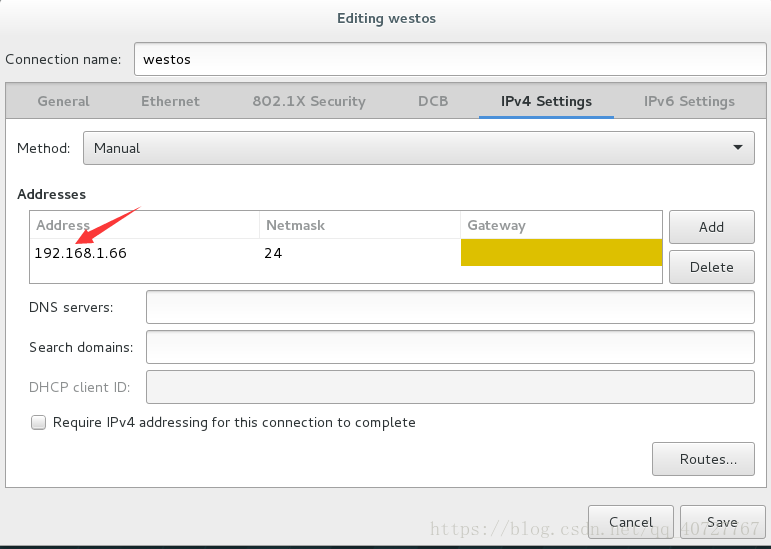Delete the selected address entry
771x549 pixels.
712,267
